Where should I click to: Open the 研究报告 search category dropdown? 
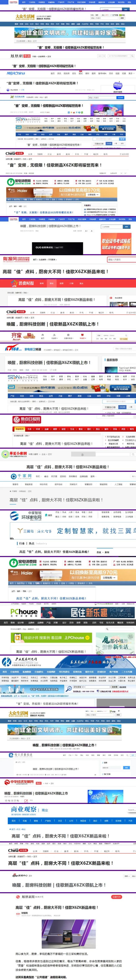tap(79, 687)
